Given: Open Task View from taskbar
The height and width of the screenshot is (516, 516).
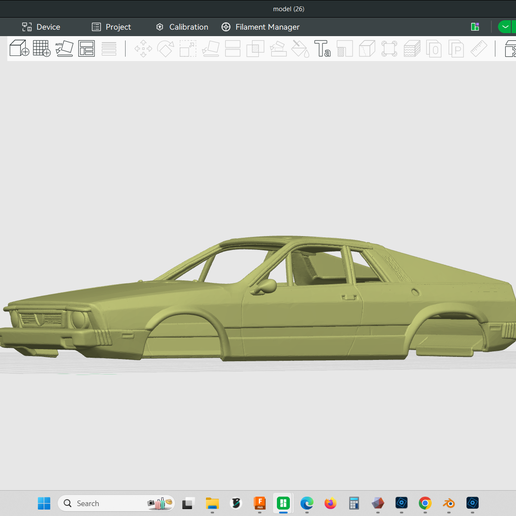Looking at the screenshot, I should (x=187, y=503).
